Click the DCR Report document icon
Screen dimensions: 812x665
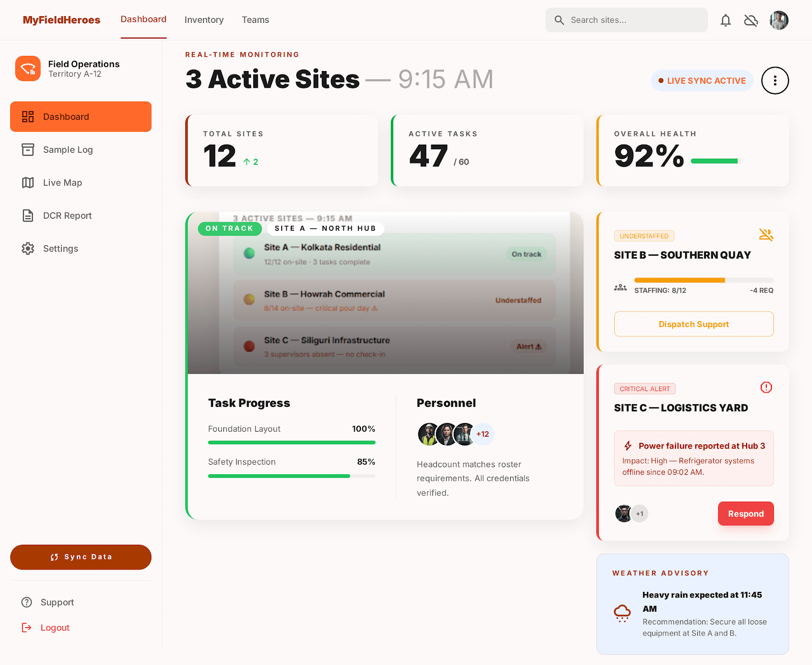click(28, 216)
